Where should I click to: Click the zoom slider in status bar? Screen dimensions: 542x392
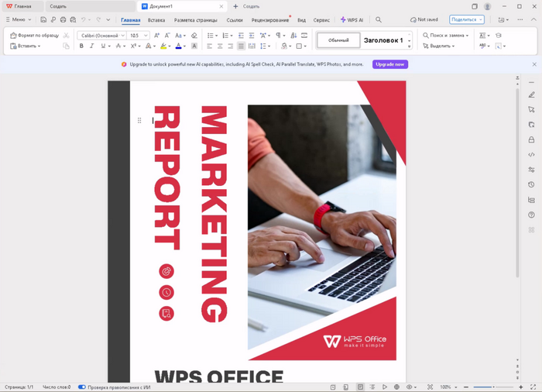[488, 387]
